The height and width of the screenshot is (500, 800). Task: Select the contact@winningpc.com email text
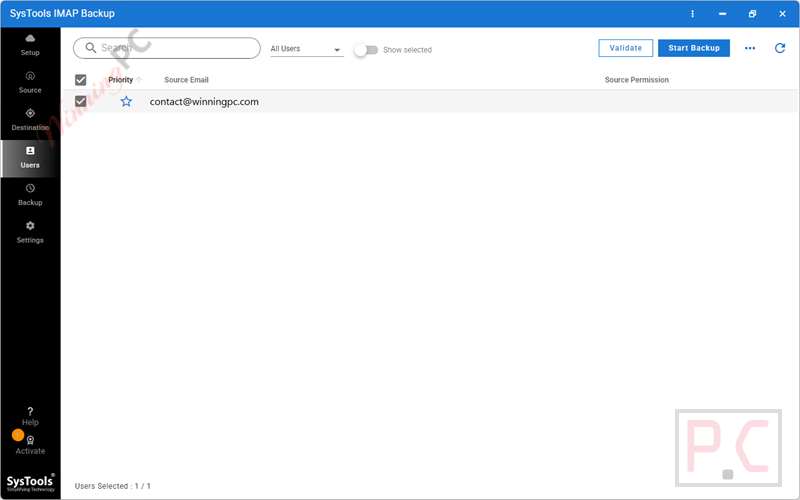click(x=204, y=102)
